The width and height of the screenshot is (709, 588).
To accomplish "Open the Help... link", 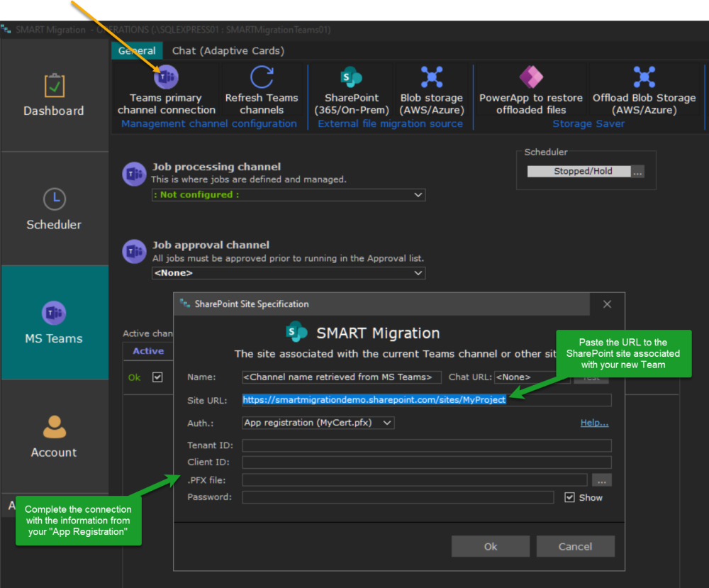I will (x=594, y=423).
